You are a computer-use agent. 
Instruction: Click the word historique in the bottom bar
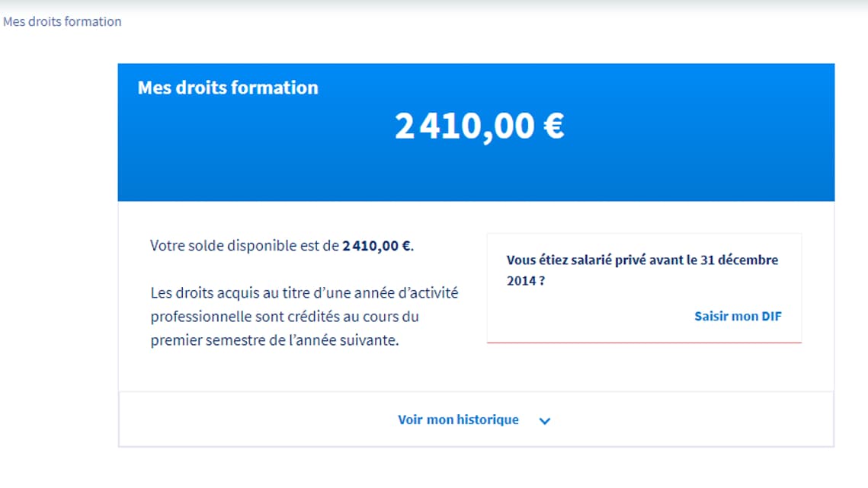coord(488,419)
